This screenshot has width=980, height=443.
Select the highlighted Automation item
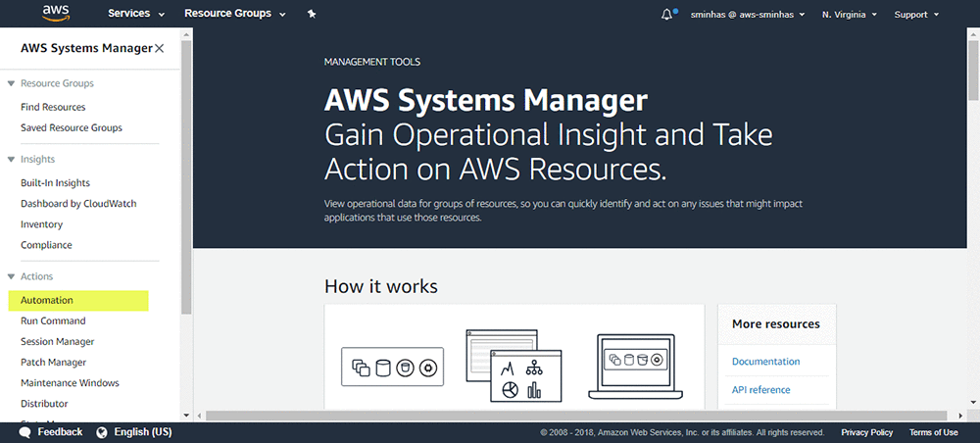(x=78, y=301)
